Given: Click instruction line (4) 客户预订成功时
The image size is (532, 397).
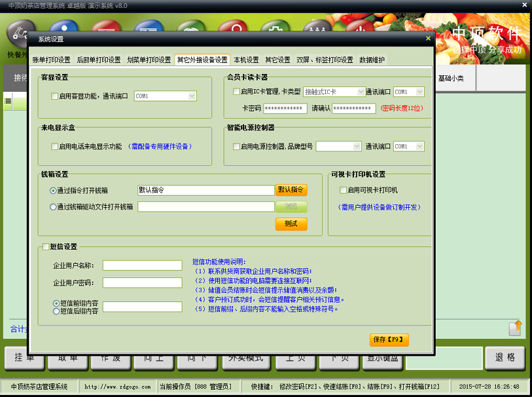Looking at the screenshot, I should pyautogui.click(x=269, y=299).
